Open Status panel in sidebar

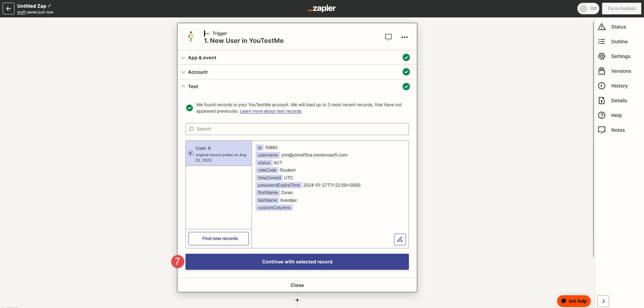tap(619, 27)
